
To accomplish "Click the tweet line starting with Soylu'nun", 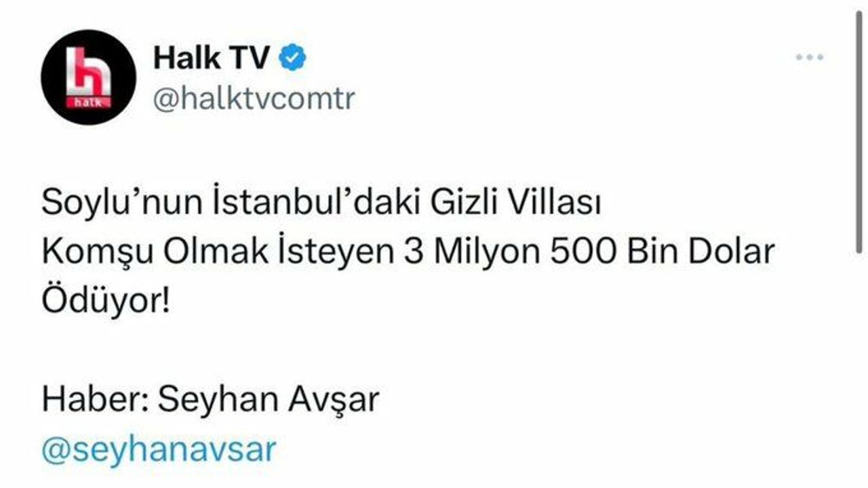I will 321,203.
